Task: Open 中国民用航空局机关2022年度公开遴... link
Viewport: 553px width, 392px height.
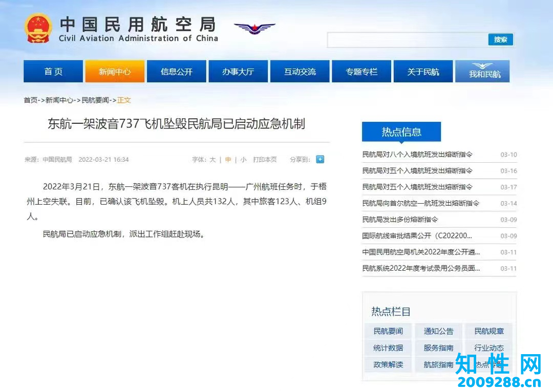Action: click(421, 252)
